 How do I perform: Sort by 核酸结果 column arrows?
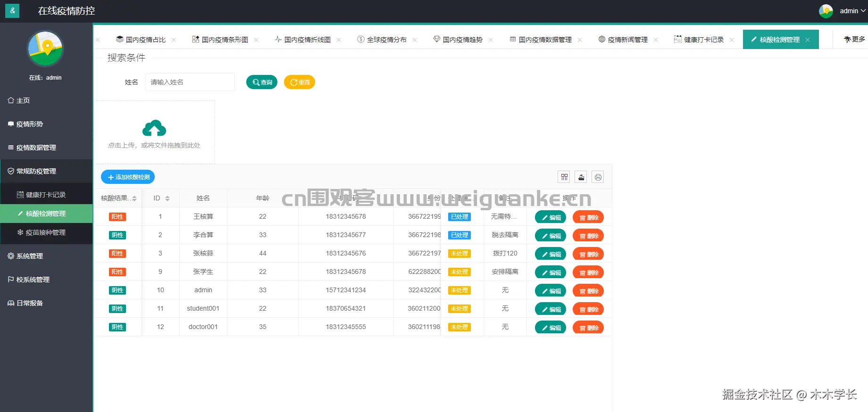coord(134,198)
